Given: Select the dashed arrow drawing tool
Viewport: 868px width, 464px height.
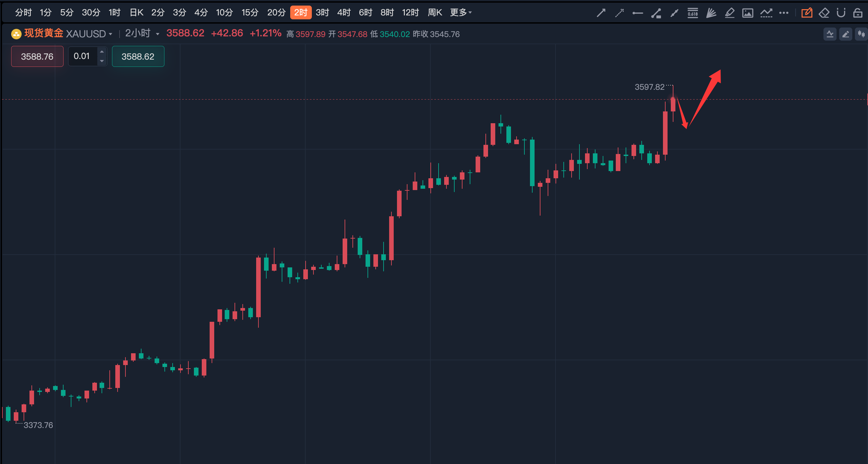Looking at the screenshot, I should tap(619, 13).
